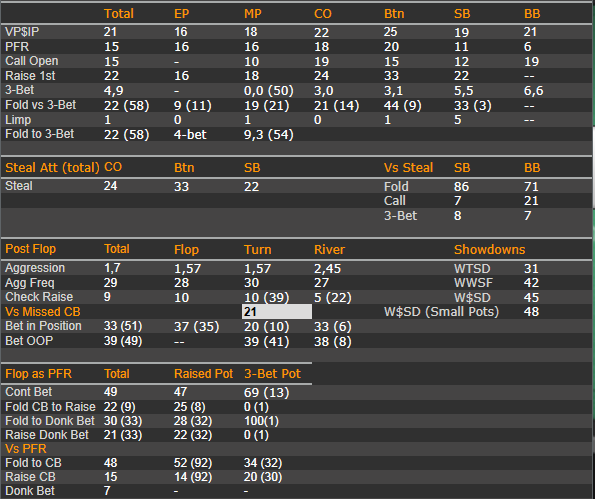The image size is (595, 499).
Task: Select the Fold to Donk Bet row label
Action: [50, 421]
